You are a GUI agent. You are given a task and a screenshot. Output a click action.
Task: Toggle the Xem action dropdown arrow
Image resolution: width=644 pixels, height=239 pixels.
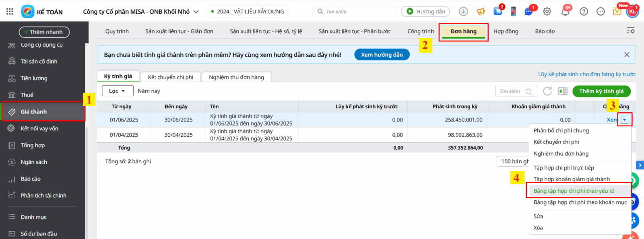(x=624, y=119)
